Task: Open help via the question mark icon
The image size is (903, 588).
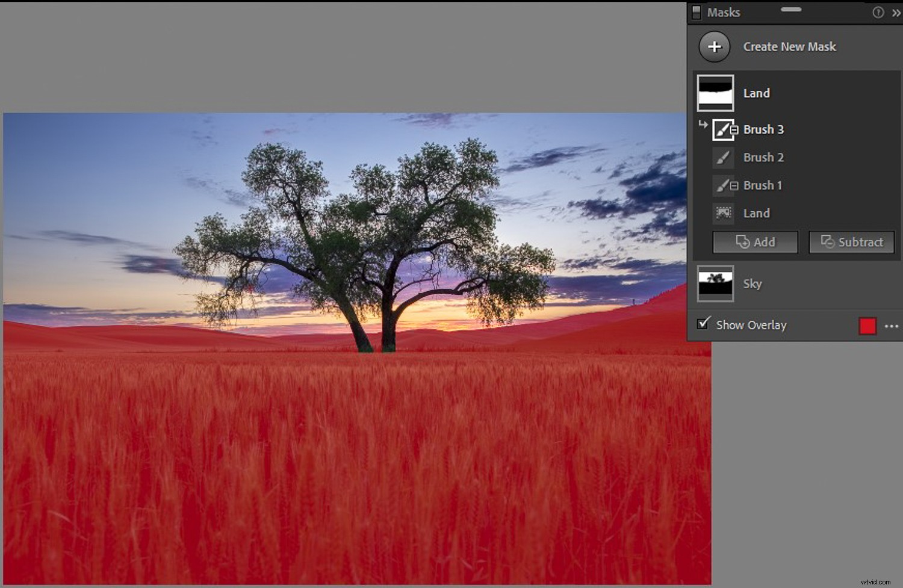Action: pos(878,12)
